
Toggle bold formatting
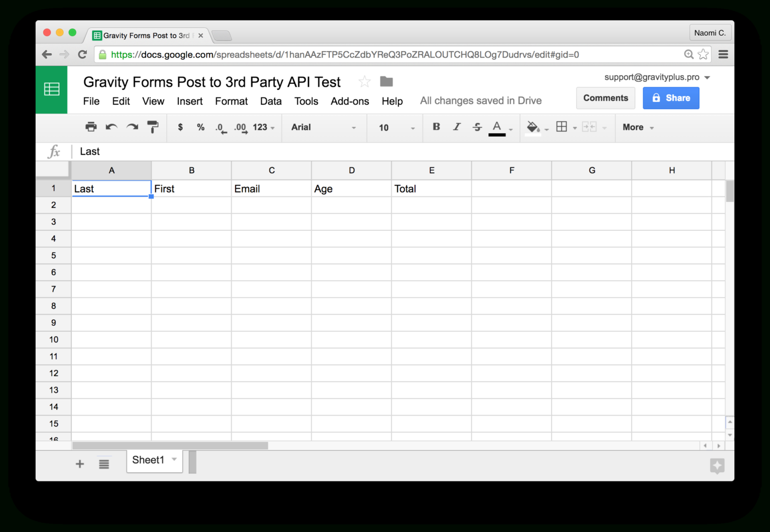[436, 127]
